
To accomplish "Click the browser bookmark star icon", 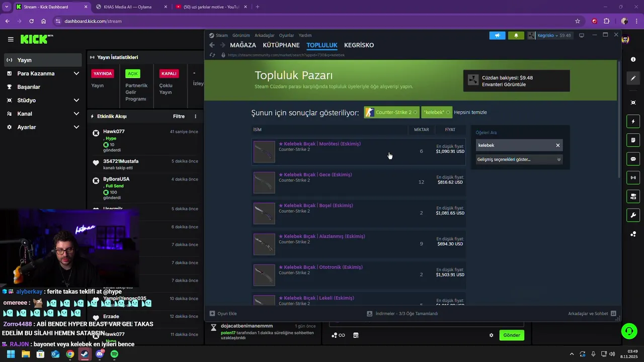I will [x=578, y=21].
